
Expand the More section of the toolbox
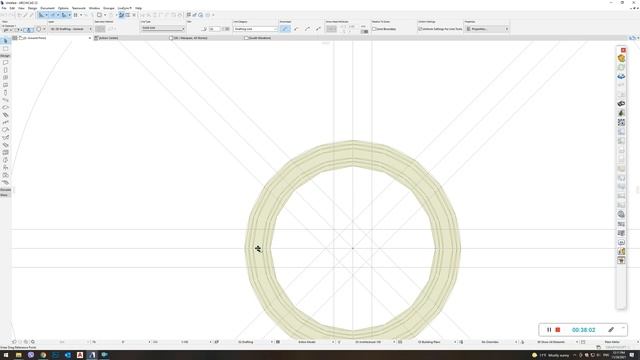tap(5, 195)
